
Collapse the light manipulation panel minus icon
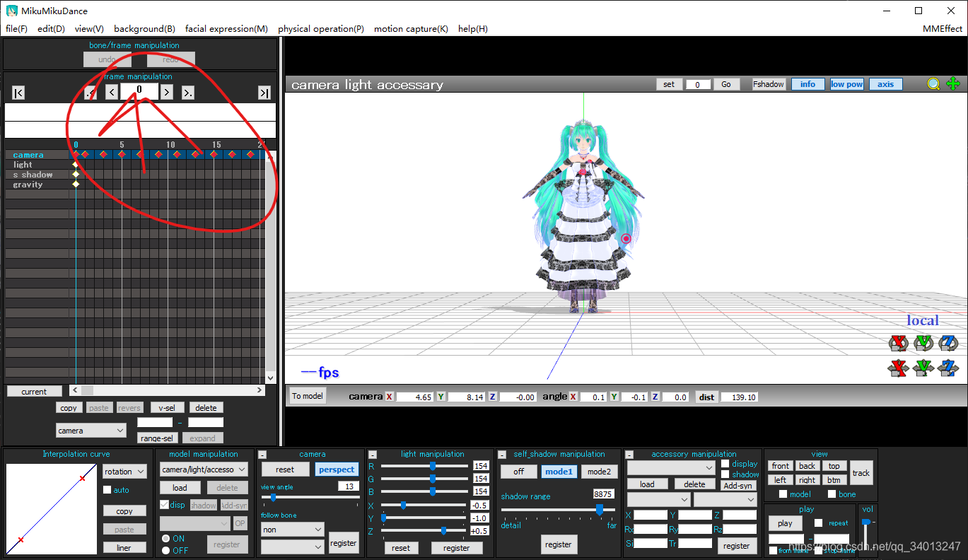[x=373, y=455]
